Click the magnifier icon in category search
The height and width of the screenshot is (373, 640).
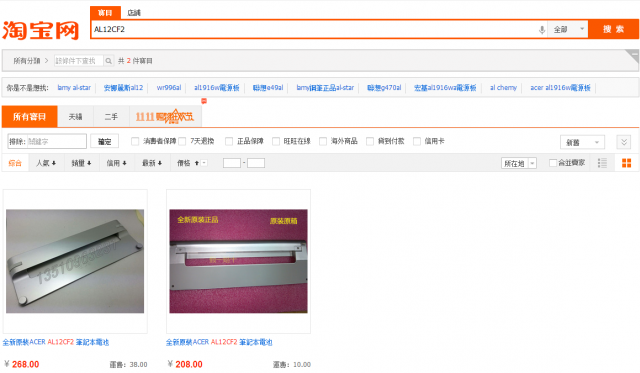pos(109,61)
